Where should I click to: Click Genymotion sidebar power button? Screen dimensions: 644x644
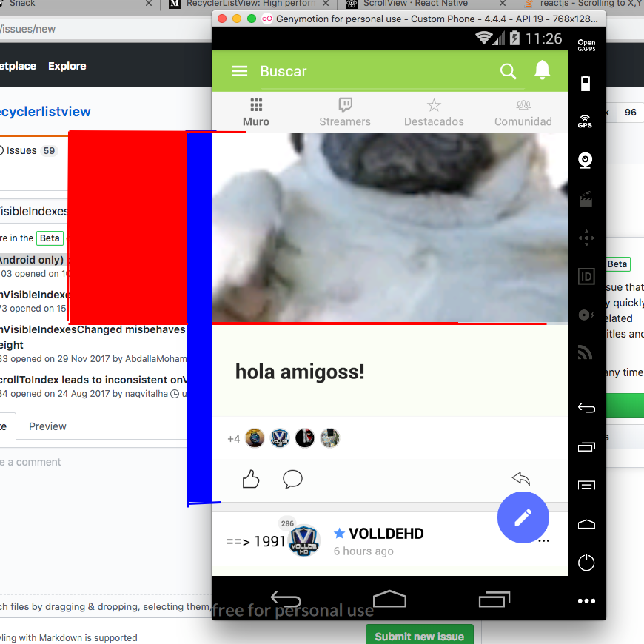586,563
